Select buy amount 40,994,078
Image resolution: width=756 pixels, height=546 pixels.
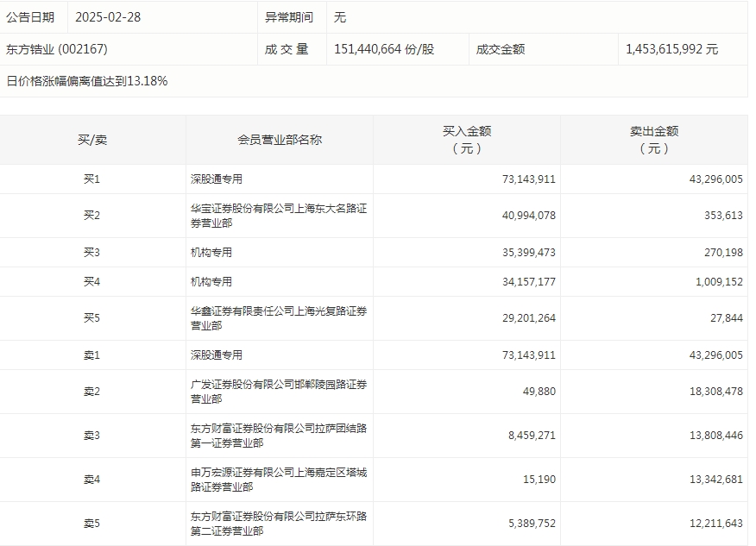point(529,216)
